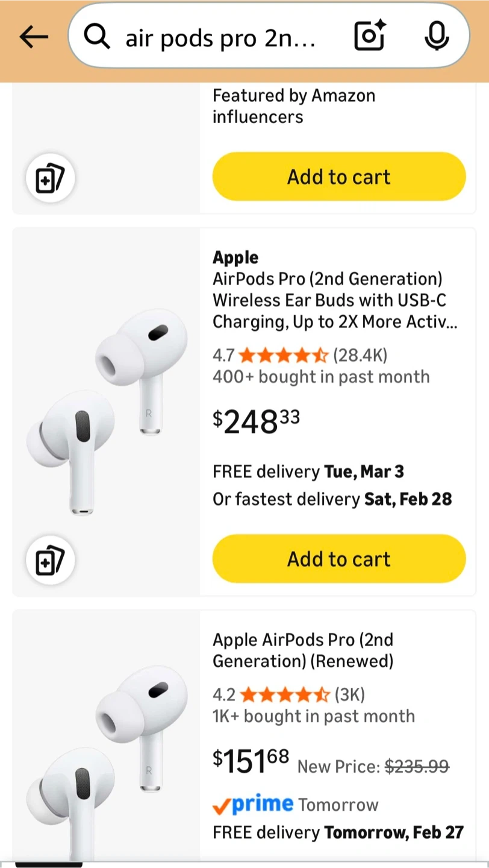Tap compare icon on AirPods $248.33 card

[50, 561]
